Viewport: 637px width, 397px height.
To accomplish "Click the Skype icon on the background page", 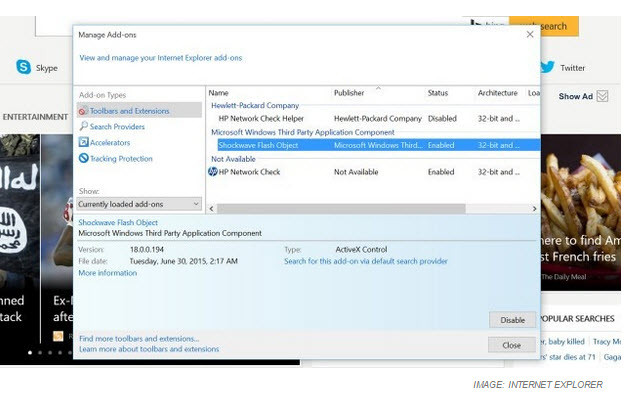I will click(x=24, y=67).
